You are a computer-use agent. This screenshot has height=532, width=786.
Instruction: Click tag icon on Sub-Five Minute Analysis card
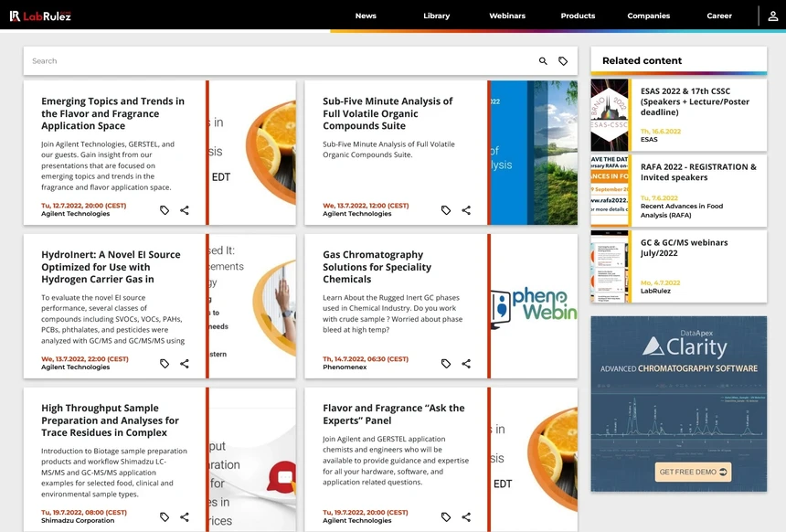click(446, 210)
